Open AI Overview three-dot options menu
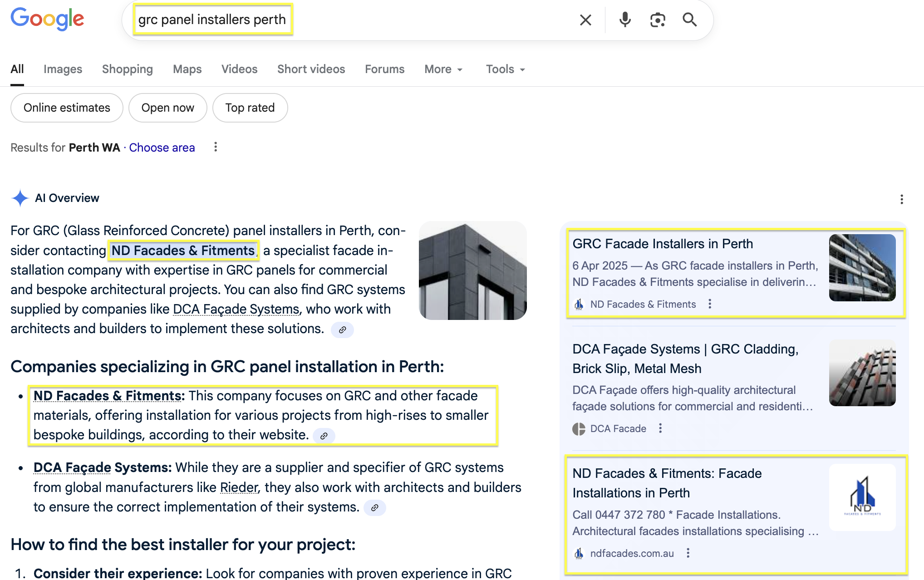This screenshot has height=580, width=924. (901, 200)
